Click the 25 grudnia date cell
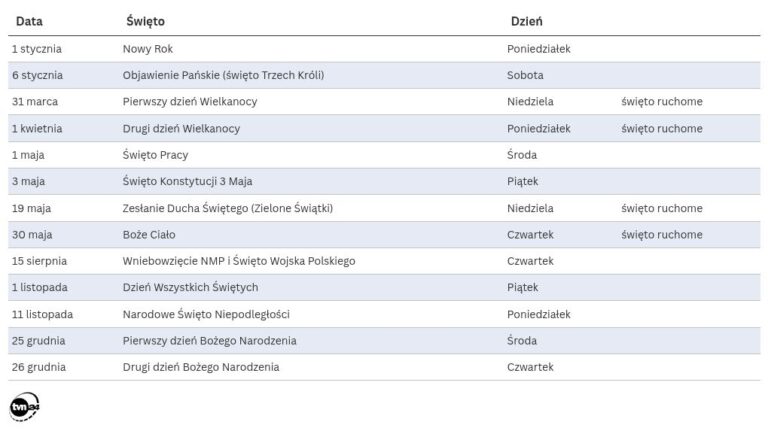Screen dimensions: 768x434 [x=40, y=341]
